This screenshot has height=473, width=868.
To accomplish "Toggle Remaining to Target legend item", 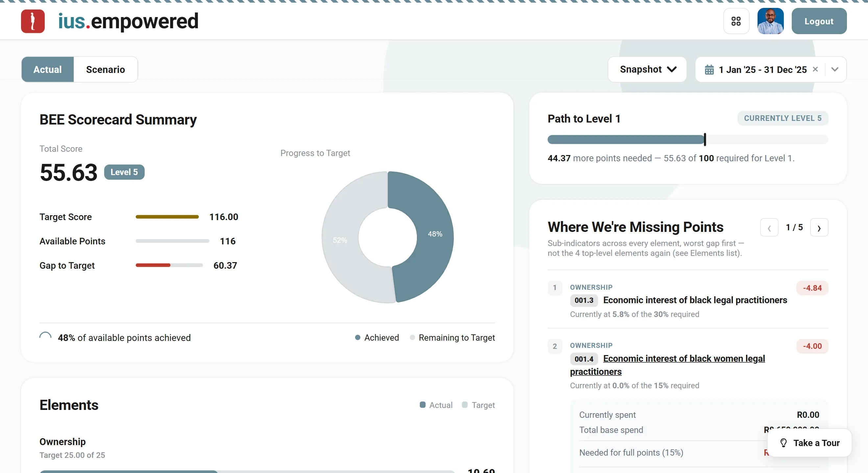I will (452, 337).
